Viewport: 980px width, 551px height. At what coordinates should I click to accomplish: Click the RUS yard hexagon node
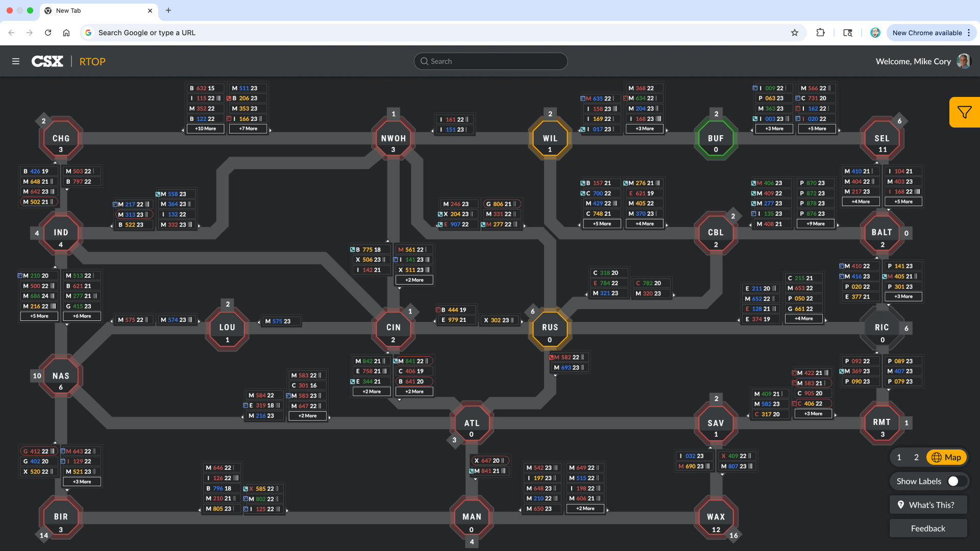coord(550,328)
